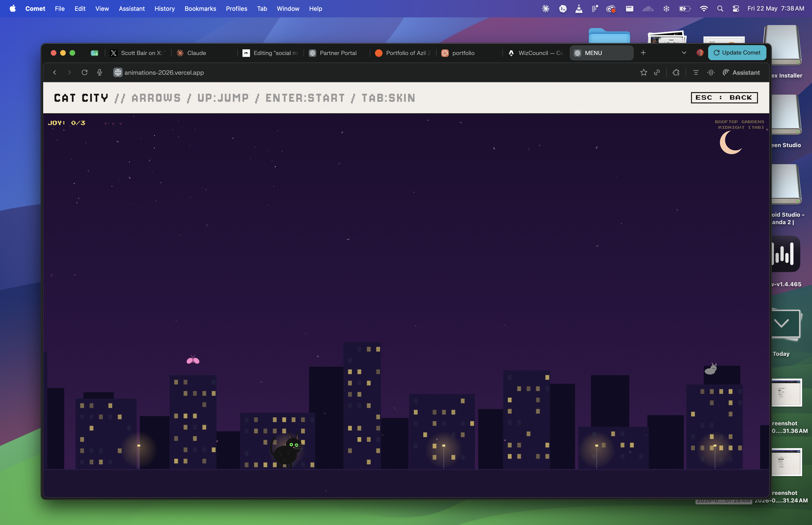The width and height of the screenshot is (812, 525).
Task: Click the address bar URL
Action: click(164, 73)
